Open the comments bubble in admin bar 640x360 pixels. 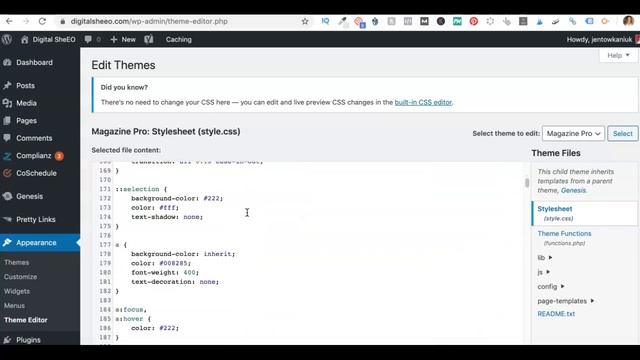pyautogui.click(x=88, y=40)
